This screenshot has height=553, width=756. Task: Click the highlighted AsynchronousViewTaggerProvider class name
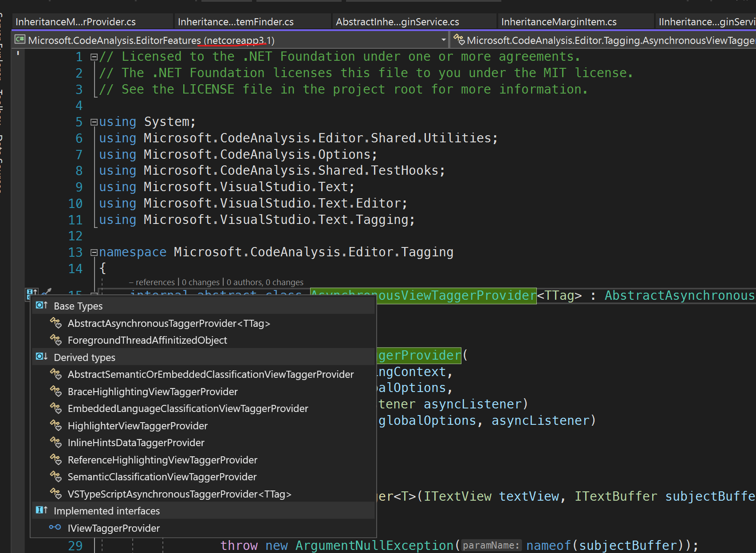tap(423, 295)
